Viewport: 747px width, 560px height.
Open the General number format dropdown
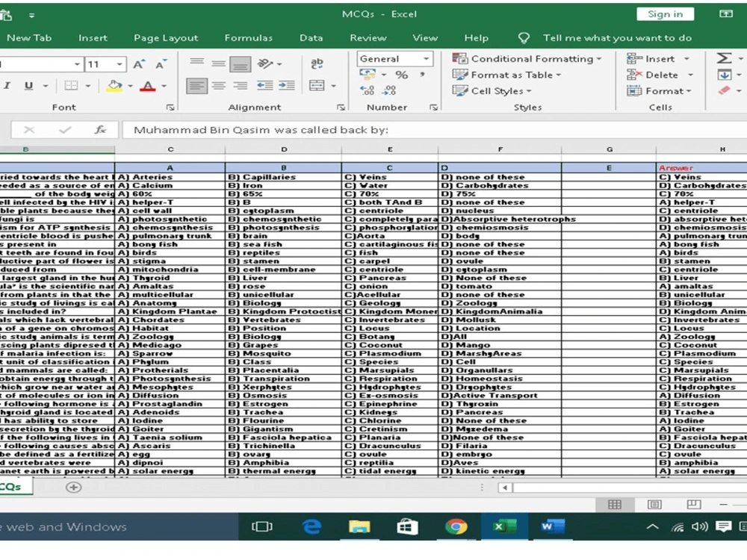(426, 58)
